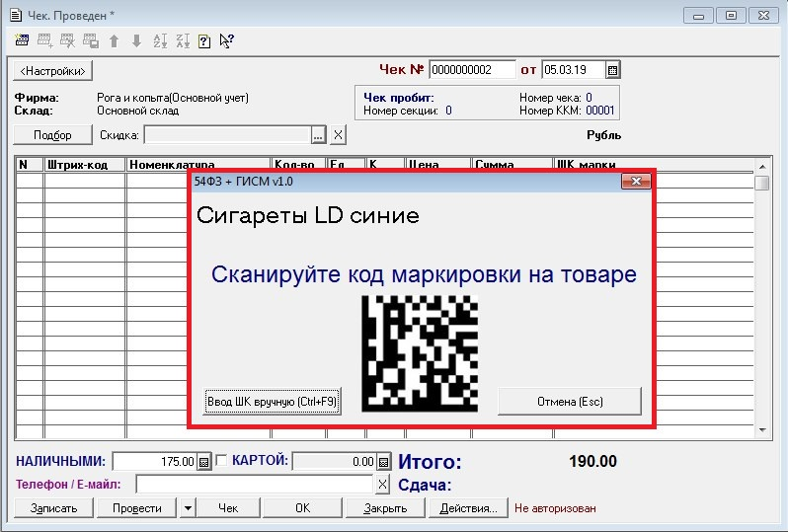788x532 pixels.
Task: Open the Скидка selection ellipsis button
Action: (318, 135)
